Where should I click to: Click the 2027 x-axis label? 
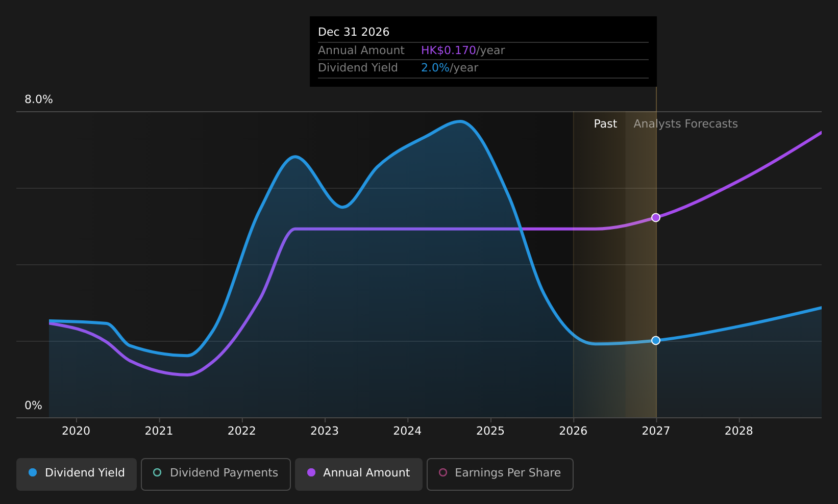pos(656,431)
